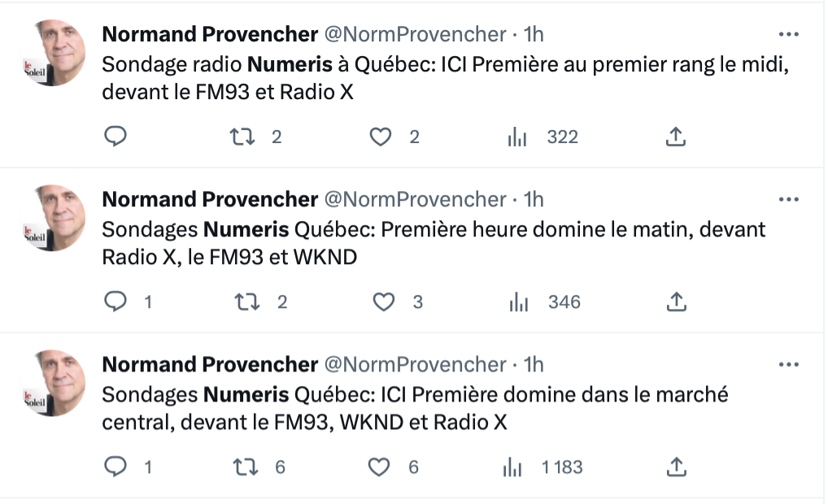Screen dimensions: 828x504
Task: View analytics showing 322 views
Action: click(543, 137)
